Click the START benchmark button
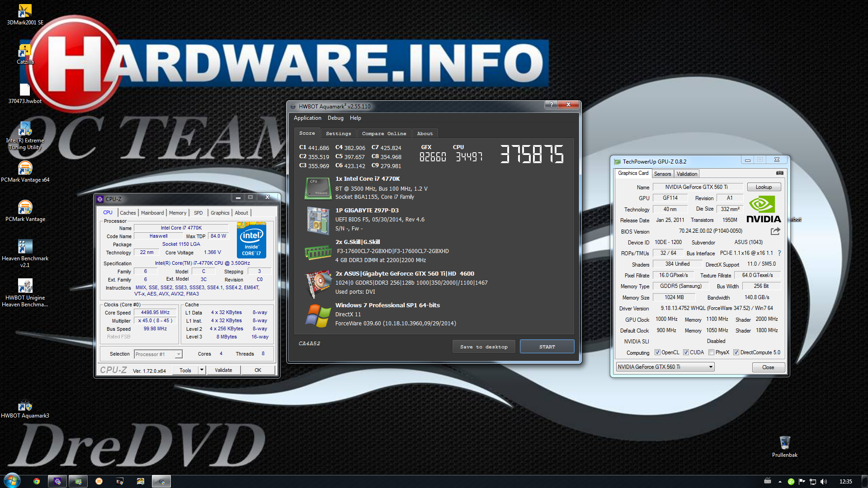The image size is (868, 488). coord(547,347)
